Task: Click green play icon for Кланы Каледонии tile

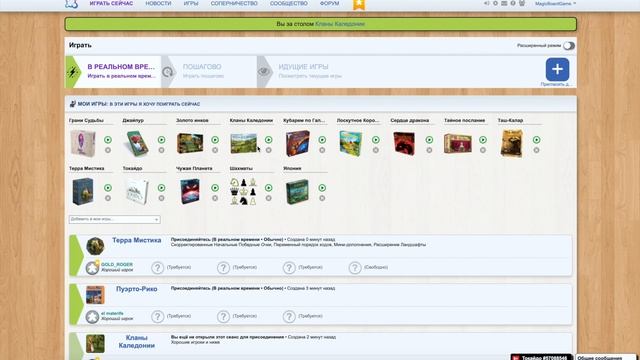Action: [x=268, y=140]
